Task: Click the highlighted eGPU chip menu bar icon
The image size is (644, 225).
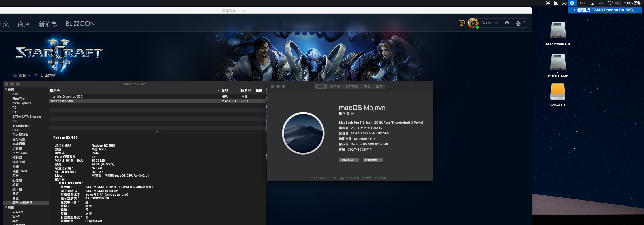Action: click(x=572, y=3)
